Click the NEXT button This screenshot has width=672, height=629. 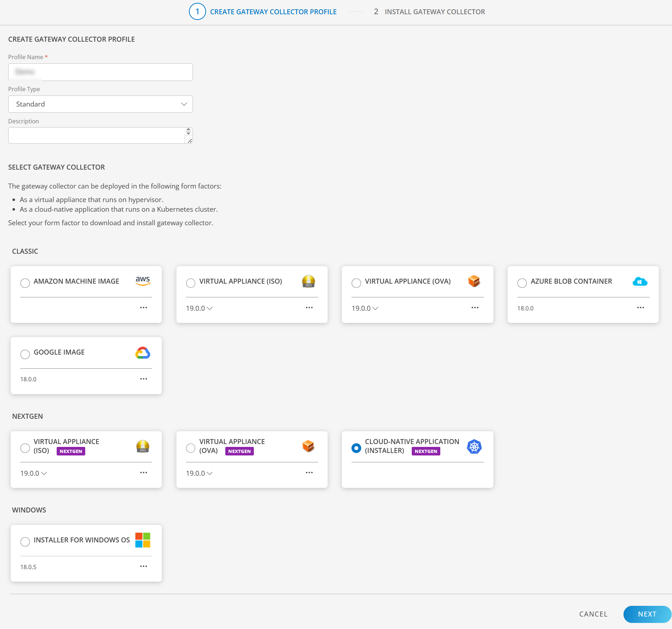pyautogui.click(x=647, y=614)
